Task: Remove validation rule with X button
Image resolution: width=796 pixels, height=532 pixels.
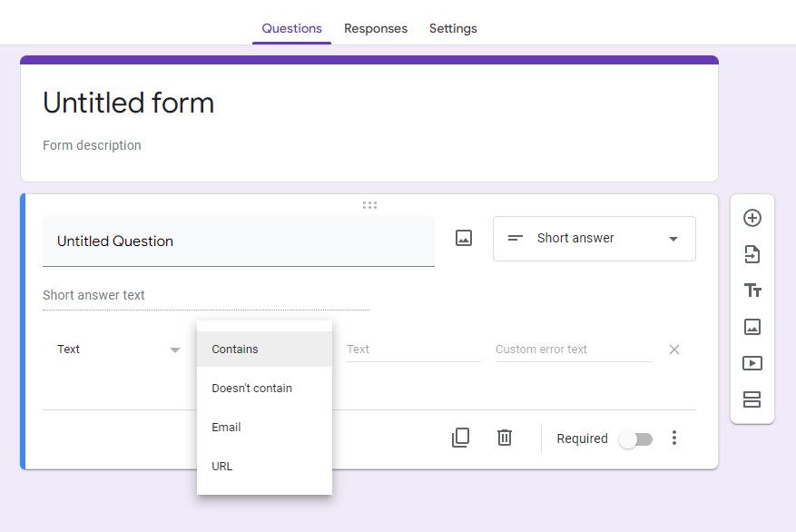Action: pyautogui.click(x=674, y=350)
